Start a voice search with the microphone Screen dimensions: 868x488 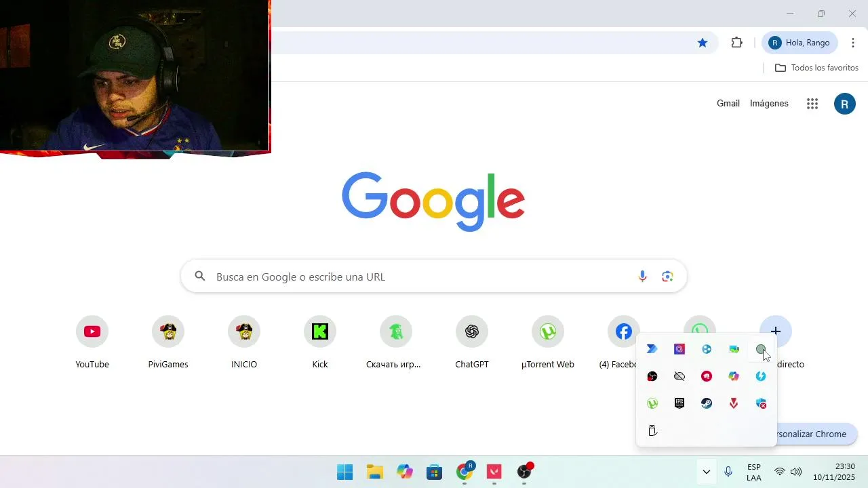coord(643,277)
